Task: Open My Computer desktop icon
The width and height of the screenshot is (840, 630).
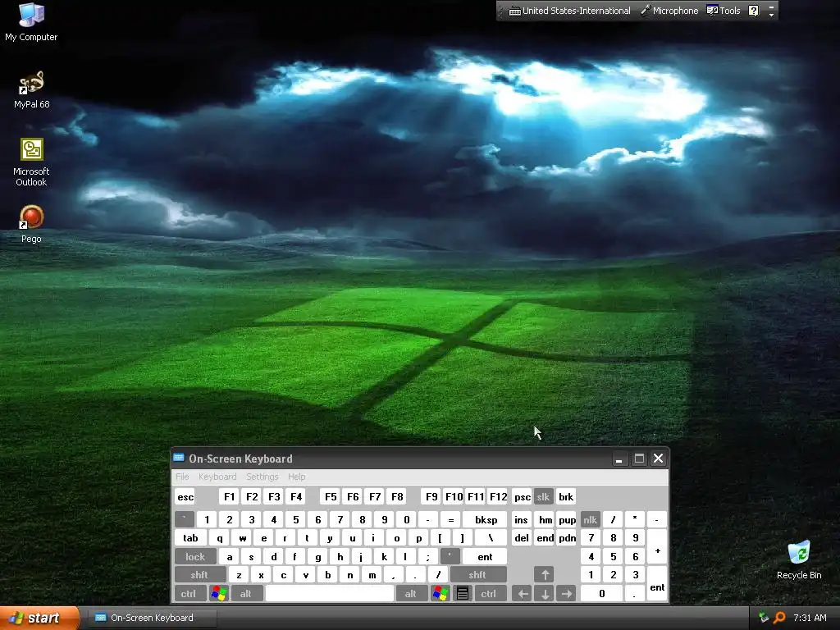Action: [x=31, y=21]
